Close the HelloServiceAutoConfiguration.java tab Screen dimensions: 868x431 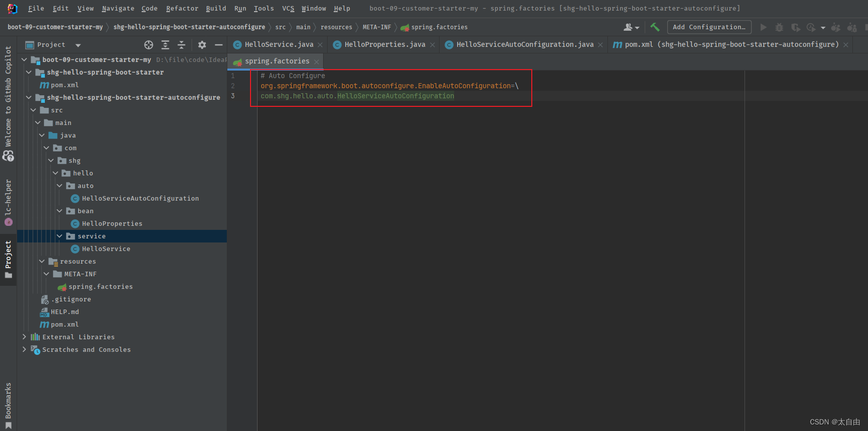coord(600,45)
